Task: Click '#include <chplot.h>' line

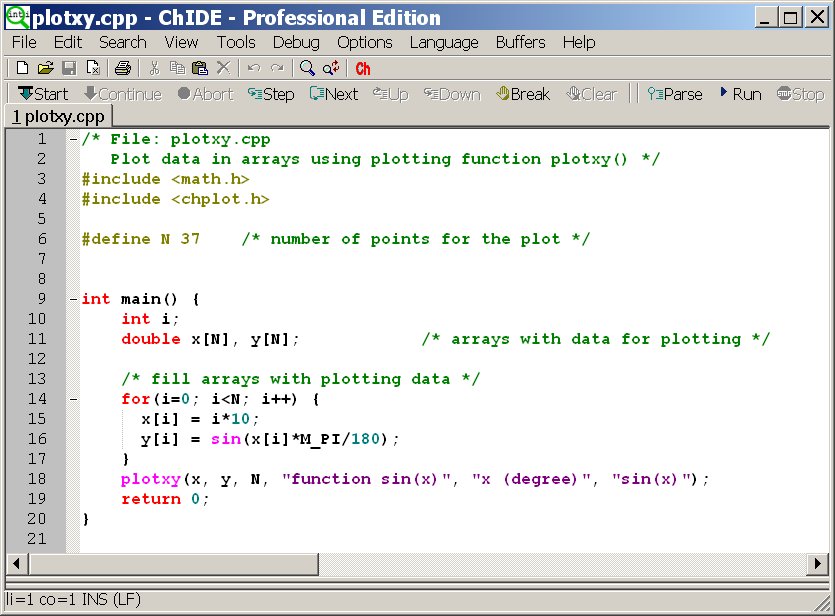Action: (x=175, y=199)
